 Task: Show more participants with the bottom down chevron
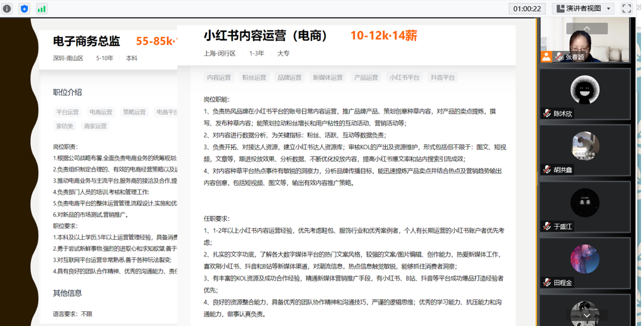[586, 315]
